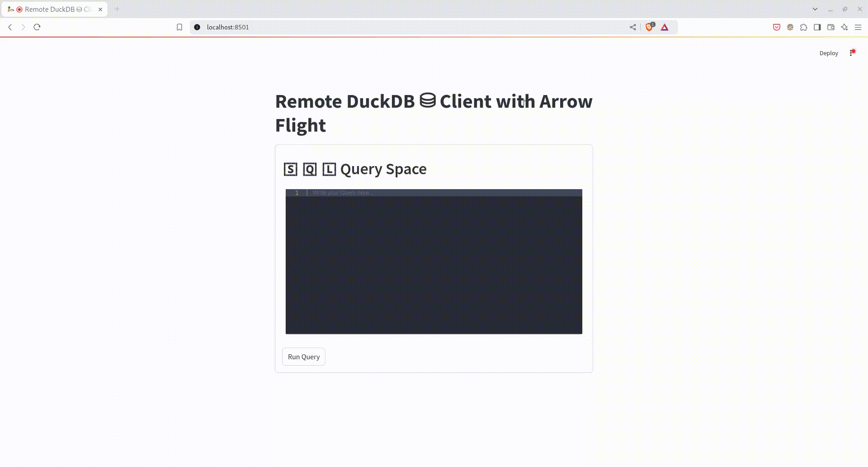This screenshot has width=868, height=467.
Task: Minimize the browser window
Action: (830, 9)
